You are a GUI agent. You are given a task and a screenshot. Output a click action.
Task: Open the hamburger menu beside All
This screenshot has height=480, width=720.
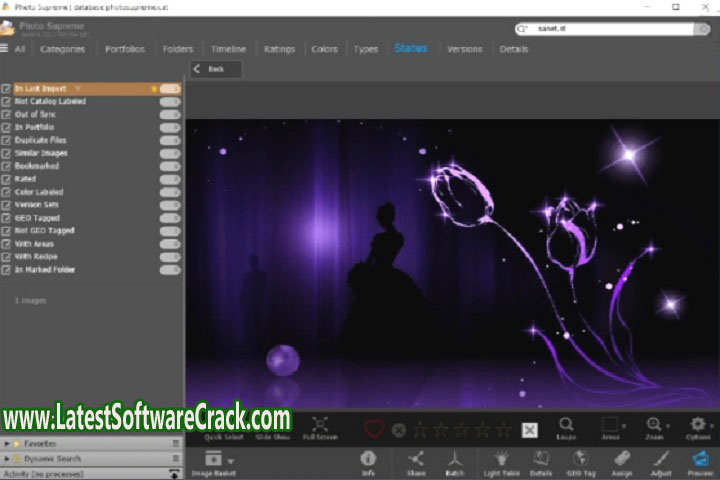pyautogui.click(x=4, y=48)
